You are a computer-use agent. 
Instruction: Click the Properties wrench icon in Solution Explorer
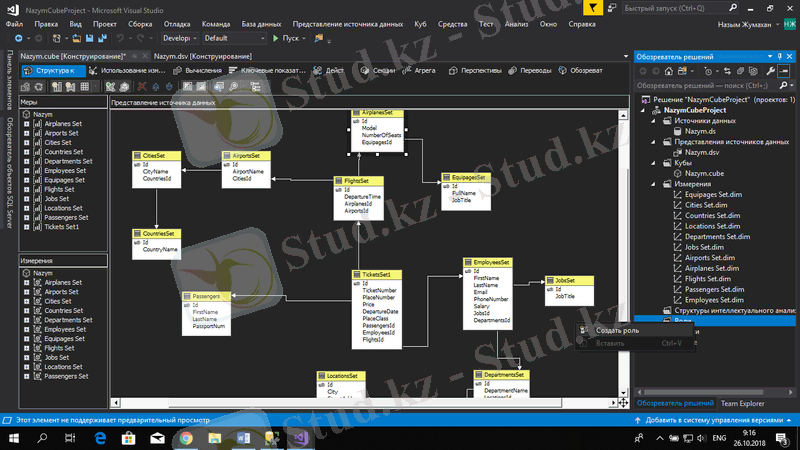770,71
